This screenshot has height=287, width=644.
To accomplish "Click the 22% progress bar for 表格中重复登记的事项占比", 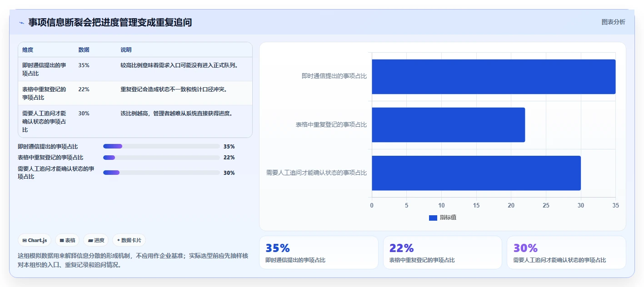I will click(161, 158).
